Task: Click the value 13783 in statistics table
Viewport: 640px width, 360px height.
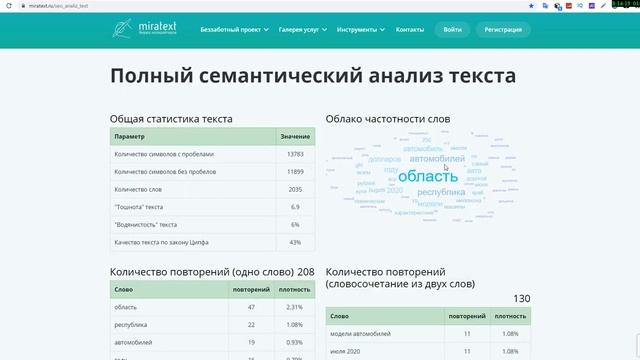Action: click(295, 154)
